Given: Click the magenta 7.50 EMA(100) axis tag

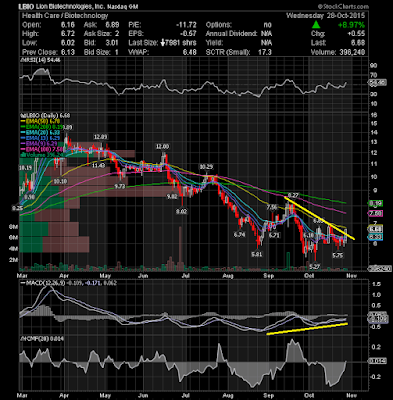Looking at the screenshot, I should tap(375, 213).
